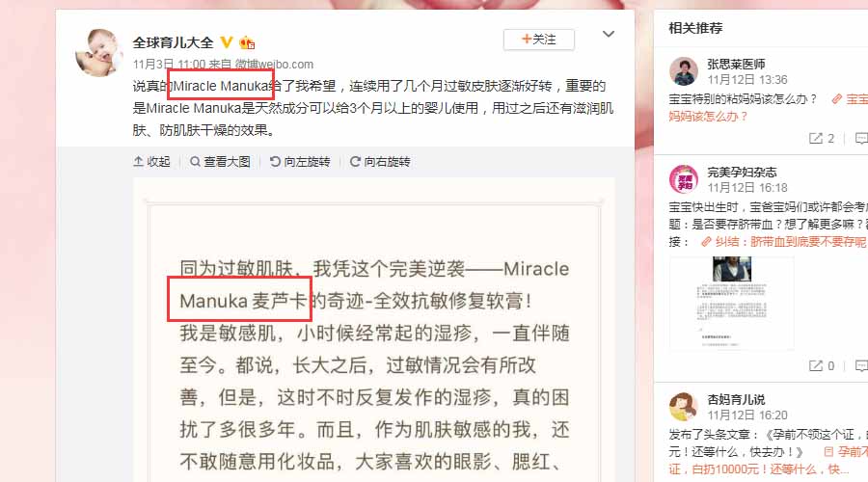The height and width of the screenshot is (482, 868).
Task: Click repost icon on 张思莱医师 post
Action: (x=815, y=139)
